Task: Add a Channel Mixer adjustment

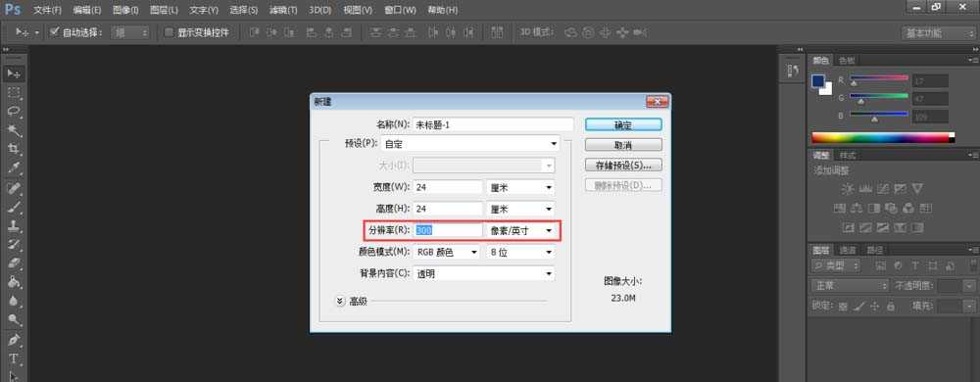Action: click(x=908, y=208)
